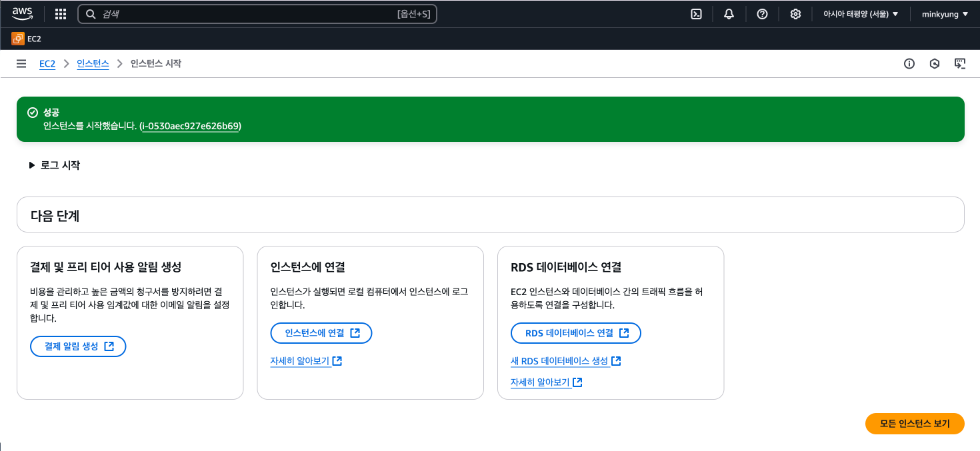The height and width of the screenshot is (451, 980).
Task: Expand the 로그 시작 section
Action: click(x=55, y=165)
